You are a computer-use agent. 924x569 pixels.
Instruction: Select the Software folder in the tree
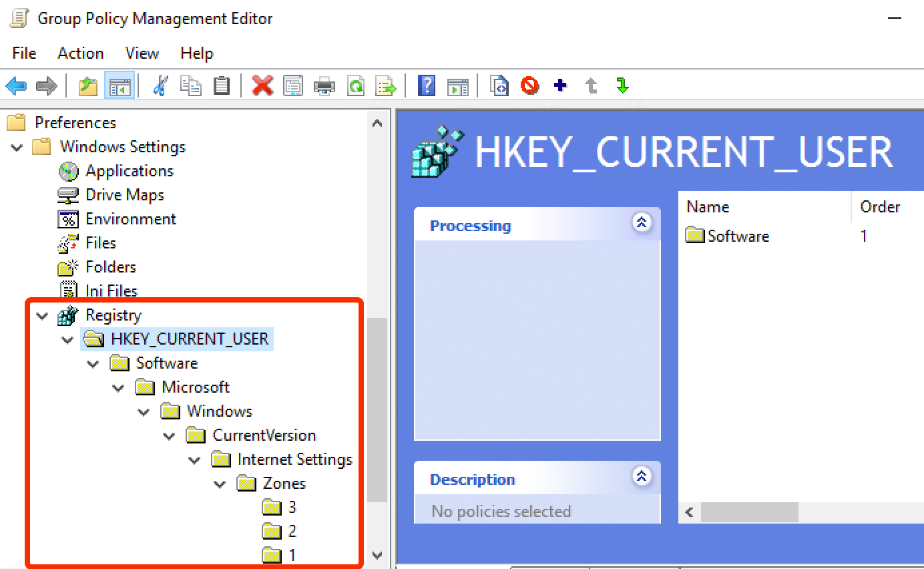tap(167, 363)
